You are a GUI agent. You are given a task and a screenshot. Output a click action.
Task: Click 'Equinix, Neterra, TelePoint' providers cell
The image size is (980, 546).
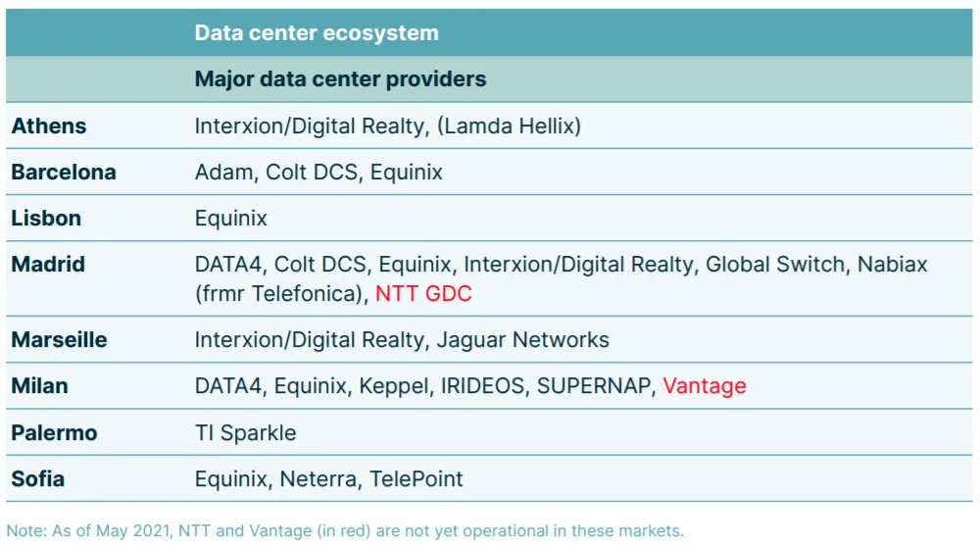(328, 479)
